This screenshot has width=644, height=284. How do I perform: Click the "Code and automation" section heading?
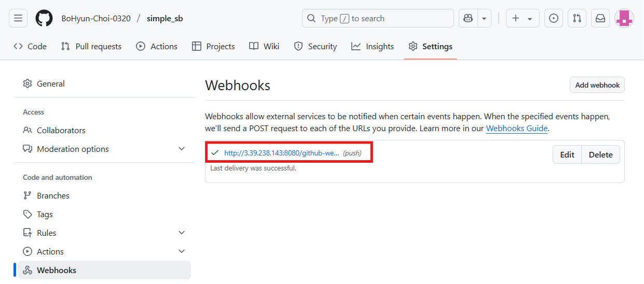coord(58,177)
